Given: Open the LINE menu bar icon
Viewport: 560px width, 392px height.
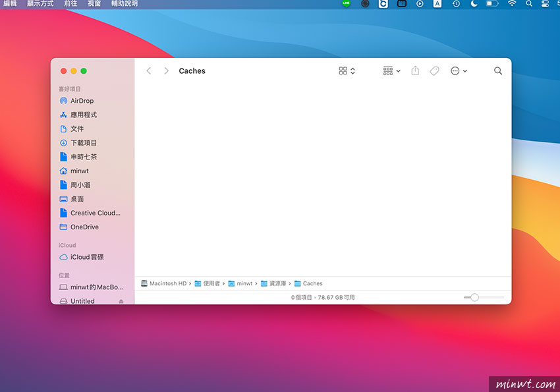Looking at the screenshot, I should pos(346,3).
